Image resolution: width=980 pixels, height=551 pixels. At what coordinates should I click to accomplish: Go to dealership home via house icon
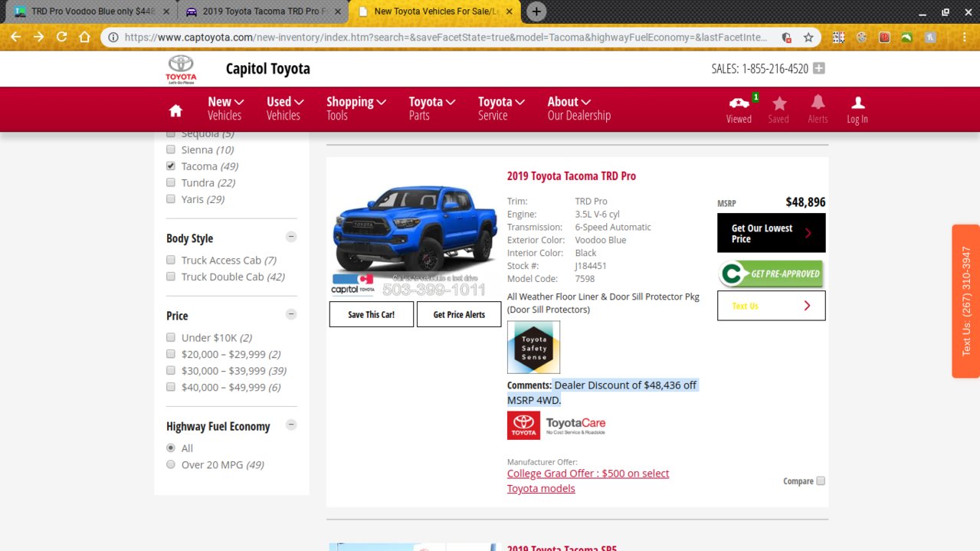(x=175, y=110)
